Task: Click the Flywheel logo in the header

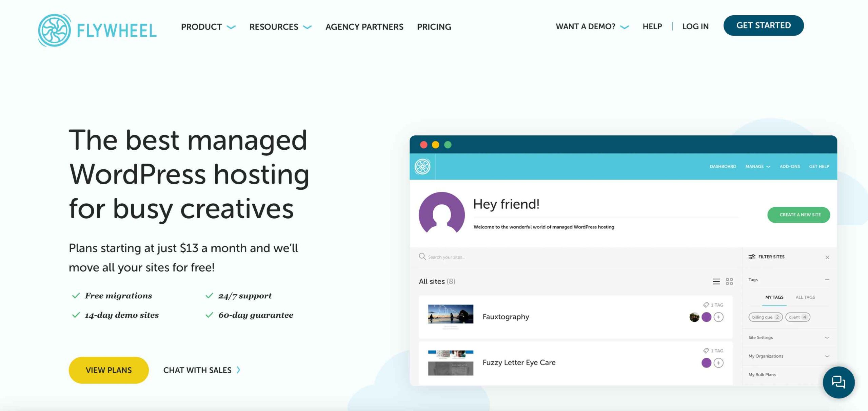Action: 97,30
